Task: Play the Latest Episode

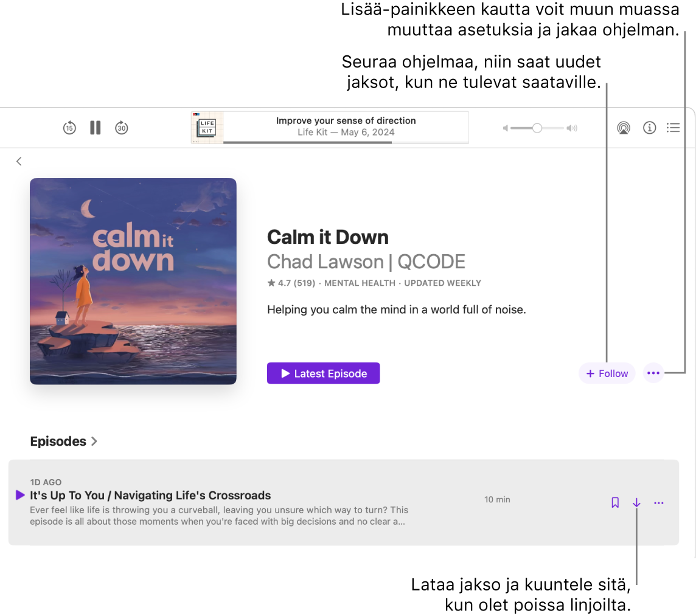Action: [323, 373]
